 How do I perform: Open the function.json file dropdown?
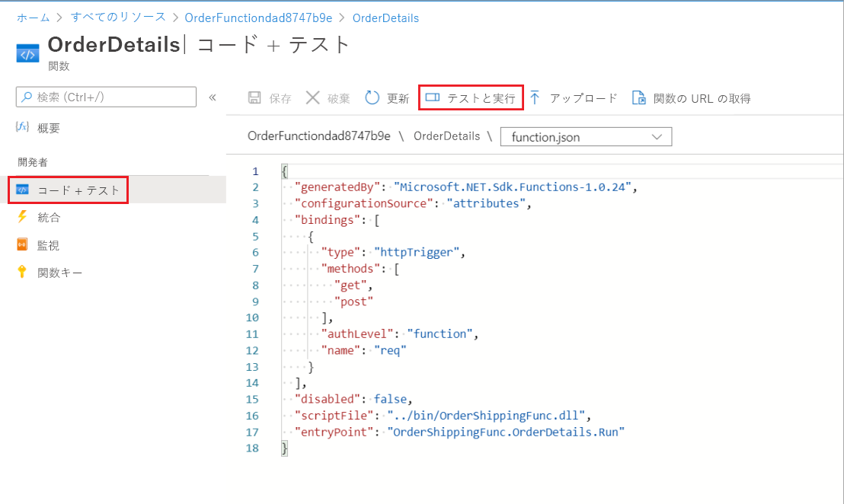pyautogui.click(x=587, y=136)
